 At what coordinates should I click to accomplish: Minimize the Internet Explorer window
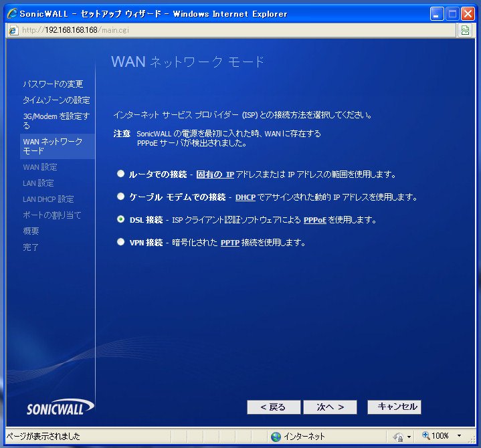pos(437,14)
